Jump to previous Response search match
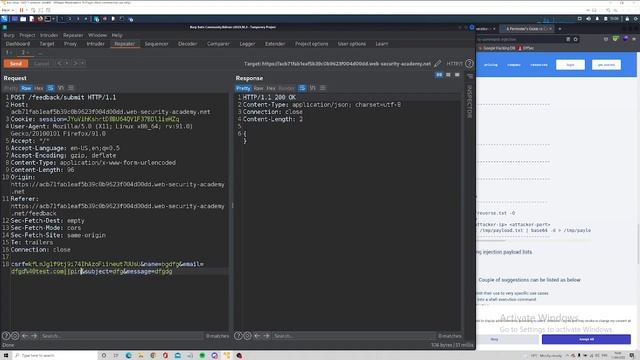 (x=257, y=336)
